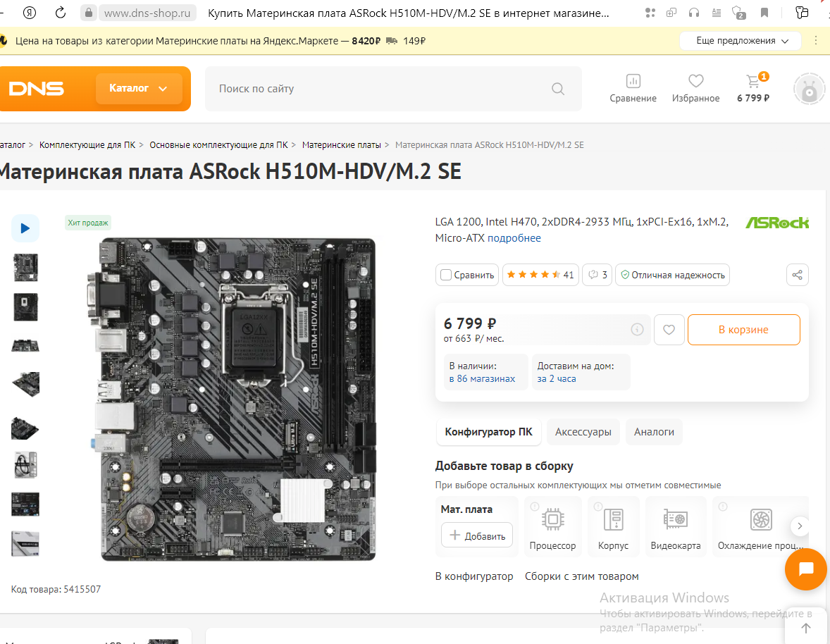Screen dimensions: 830x644
Task: Show next configurator components arrow
Action: click(x=800, y=526)
